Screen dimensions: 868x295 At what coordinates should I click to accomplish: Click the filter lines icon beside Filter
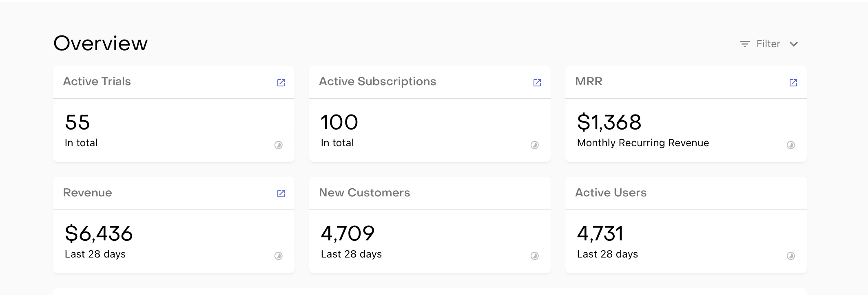click(x=745, y=44)
